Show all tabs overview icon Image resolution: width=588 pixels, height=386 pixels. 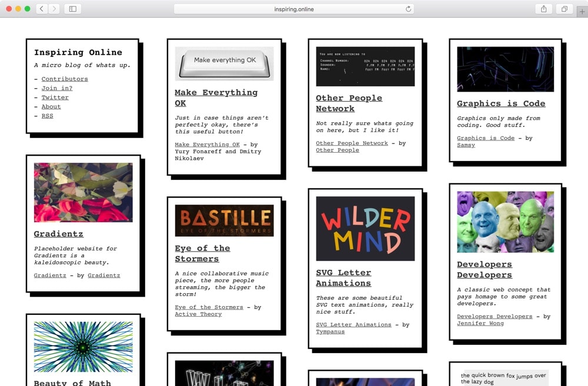pos(564,9)
